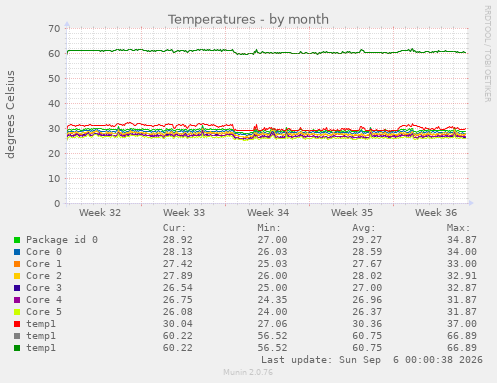The image size is (497, 383).
Task: Click the 'Package id 0' legend label
Action: (x=62, y=240)
